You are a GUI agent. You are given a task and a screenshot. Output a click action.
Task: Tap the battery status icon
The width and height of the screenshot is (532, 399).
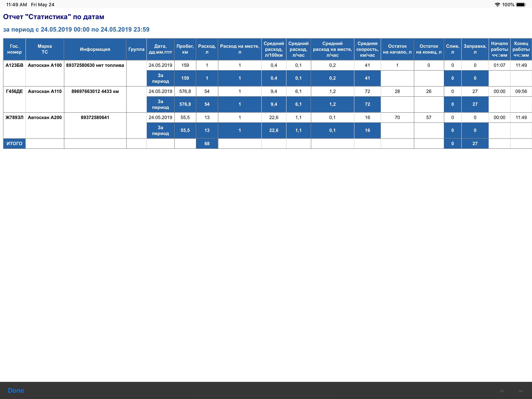coord(521,4)
